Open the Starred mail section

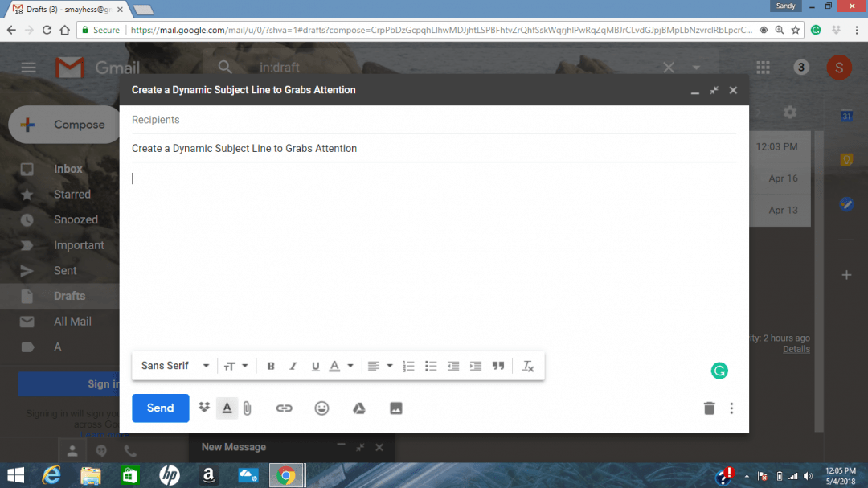click(x=72, y=194)
